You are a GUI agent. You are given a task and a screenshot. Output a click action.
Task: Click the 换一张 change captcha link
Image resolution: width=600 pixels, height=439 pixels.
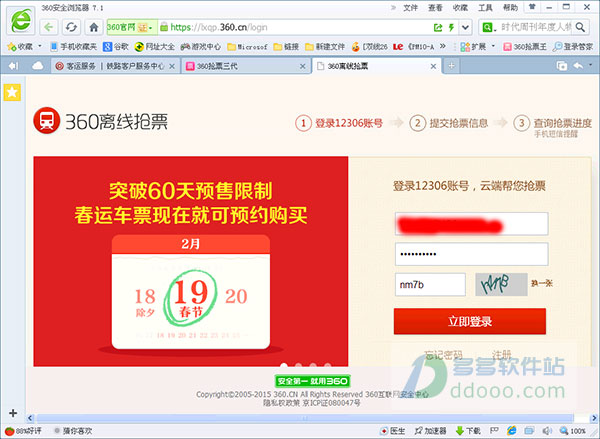pos(542,284)
